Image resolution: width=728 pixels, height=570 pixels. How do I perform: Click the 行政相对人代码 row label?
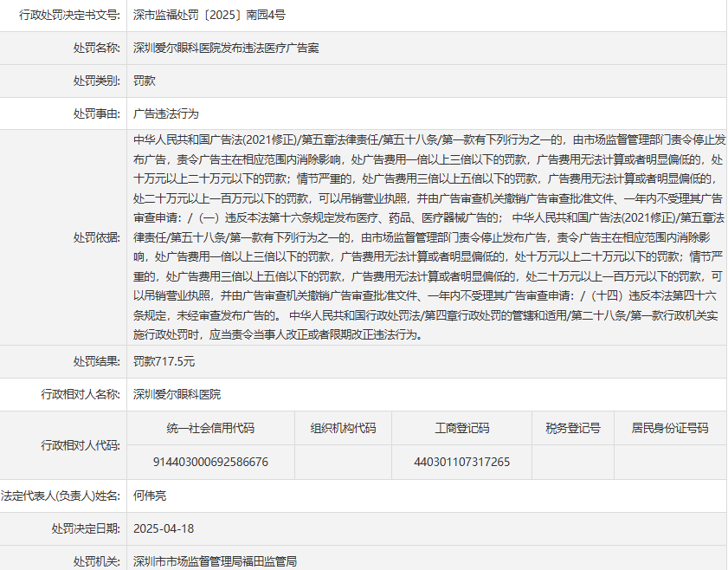[x=81, y=444]
